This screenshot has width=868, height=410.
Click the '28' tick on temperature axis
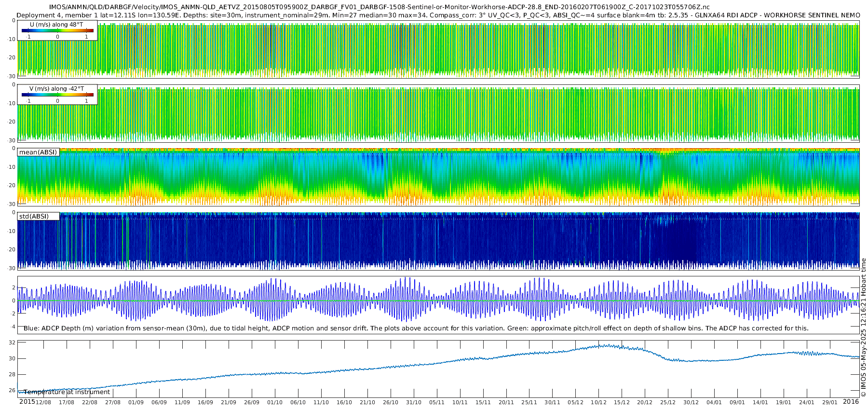(x=13, y=375)
